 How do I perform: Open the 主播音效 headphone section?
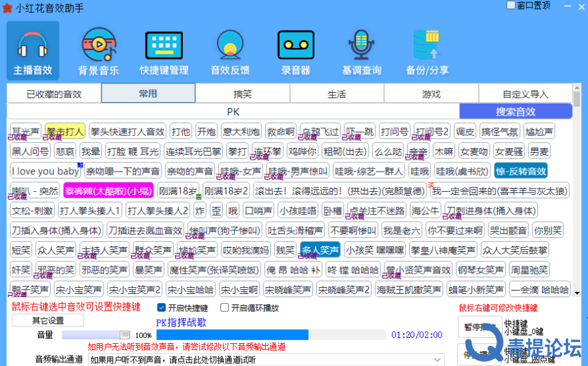(33, 51)
